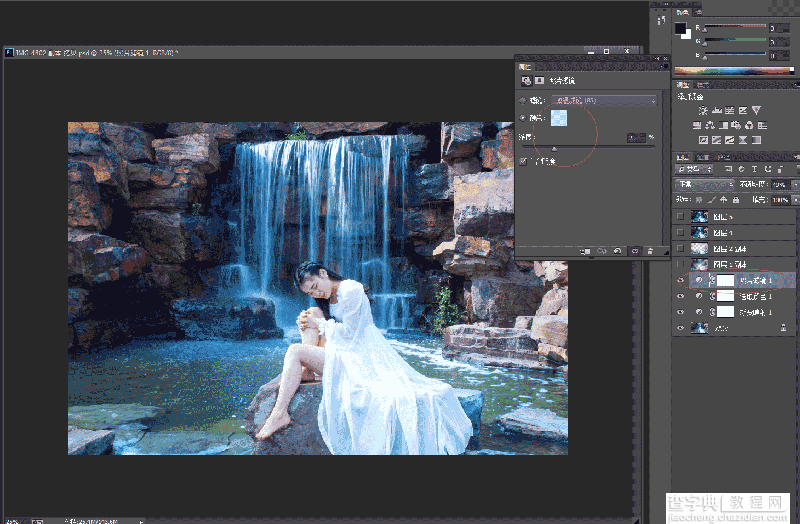This screenshot has width=800, height=524.
Task: Lock image pixels with brush lock icon
Action: [x=711, y=200]
